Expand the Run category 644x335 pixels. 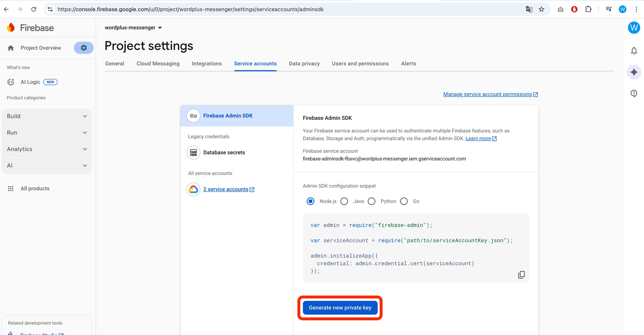[47, 133]
